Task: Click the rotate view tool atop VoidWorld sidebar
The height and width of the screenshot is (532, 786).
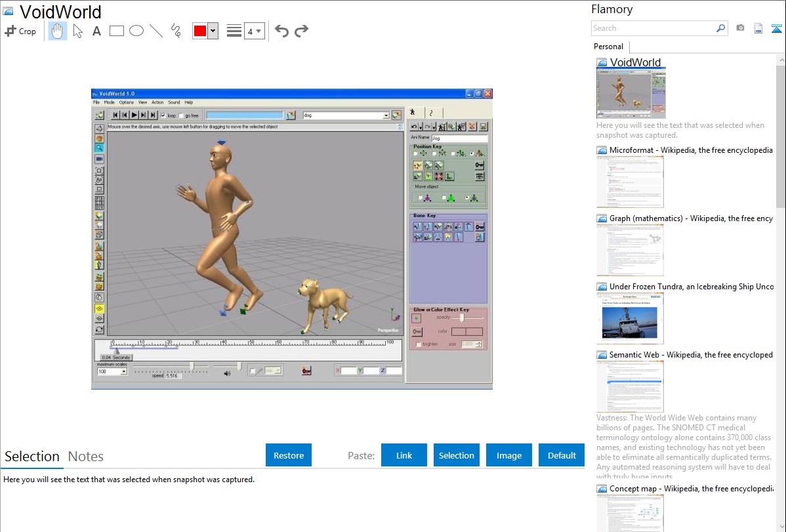Action: (99, 129)
